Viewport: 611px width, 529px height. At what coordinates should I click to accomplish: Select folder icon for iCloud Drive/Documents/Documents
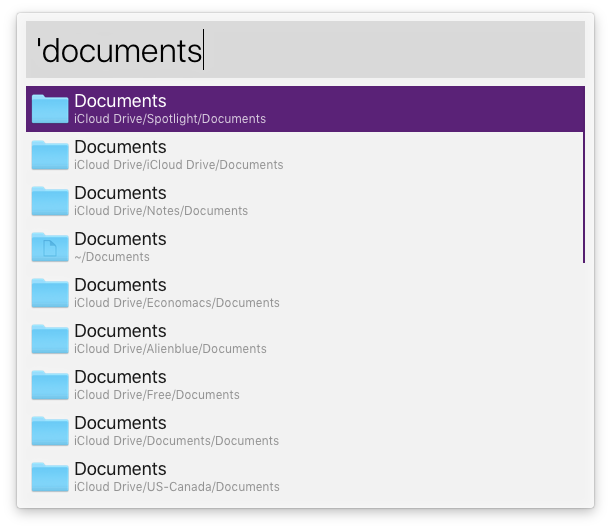[x=50, y=431]
